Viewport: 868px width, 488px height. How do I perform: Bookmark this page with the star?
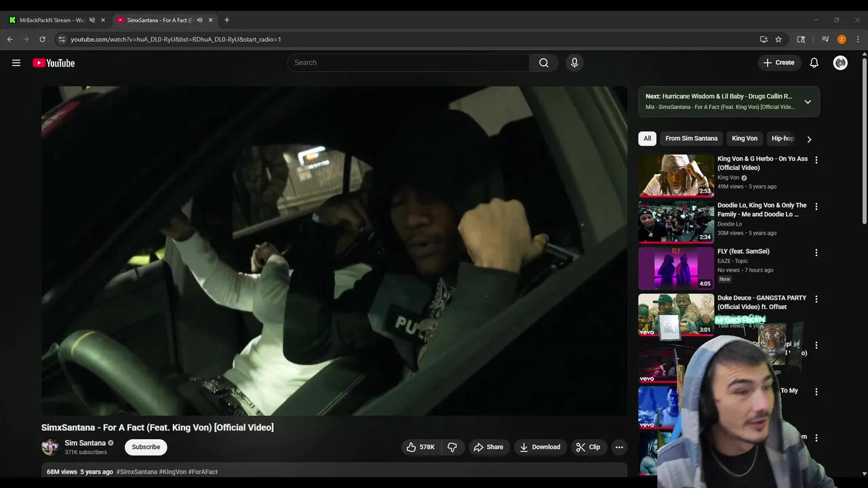[x=778, y=39]
